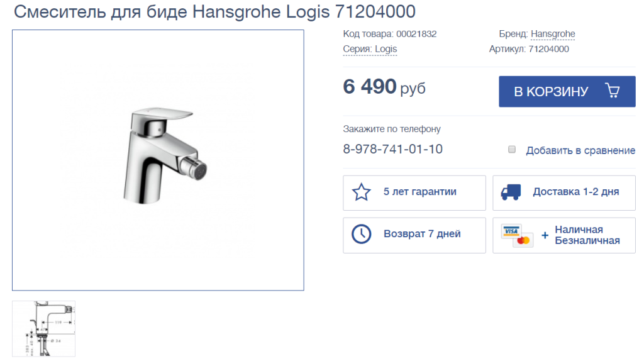The image size is (644, 361).
Task: Open the Hansgrohe brand link
Action: (553, 34)
